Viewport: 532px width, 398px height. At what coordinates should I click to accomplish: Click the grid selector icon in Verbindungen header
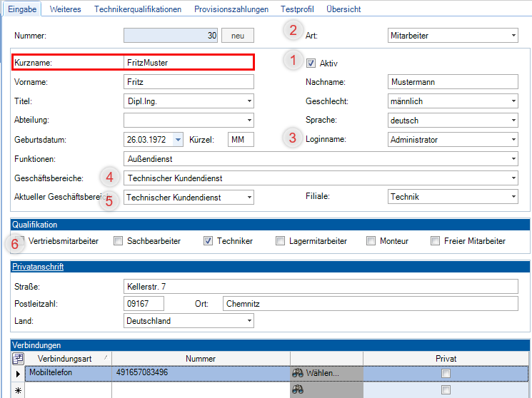tap(18, 359)
